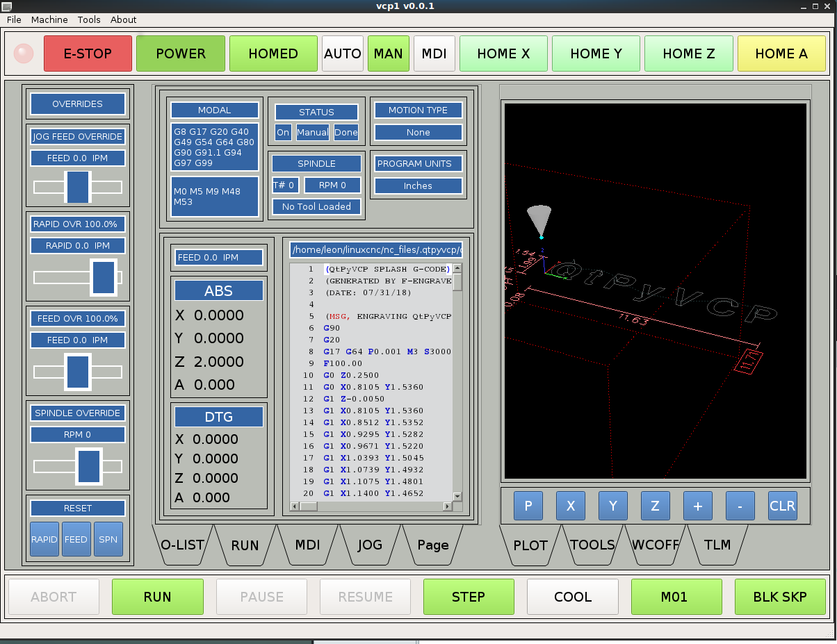Click the FEED OVR 100.0% label
The width and height of the screenshot is (837, 644).
coord(77,319)
